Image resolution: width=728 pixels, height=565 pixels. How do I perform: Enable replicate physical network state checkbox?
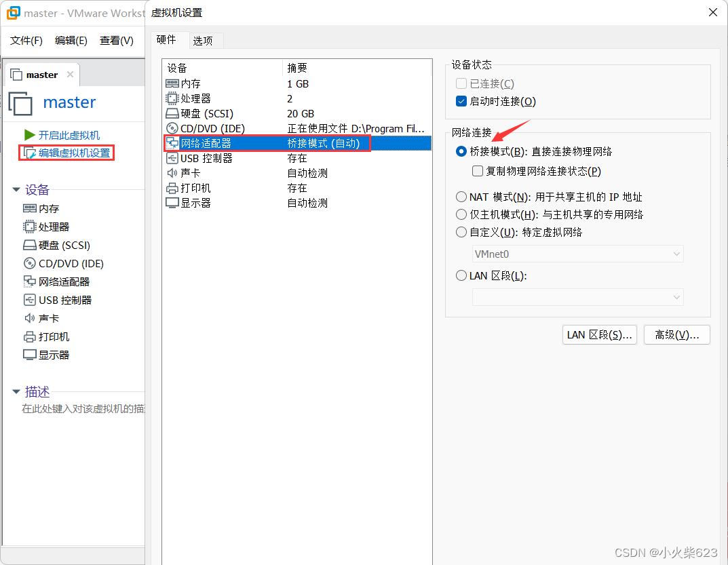(x=477, y=172)
